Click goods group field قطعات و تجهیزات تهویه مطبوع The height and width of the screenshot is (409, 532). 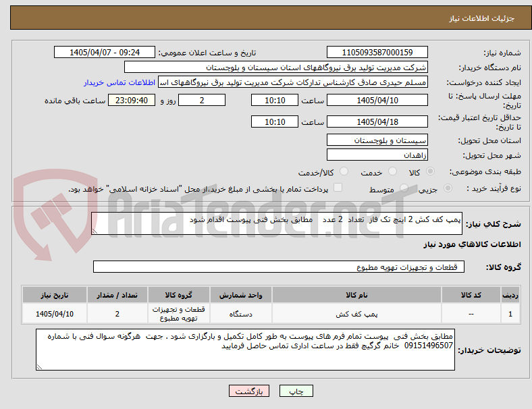tap(279, 267)
